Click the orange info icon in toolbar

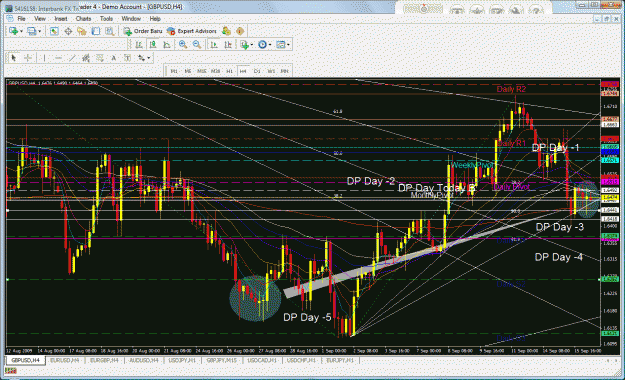point(240,31)
